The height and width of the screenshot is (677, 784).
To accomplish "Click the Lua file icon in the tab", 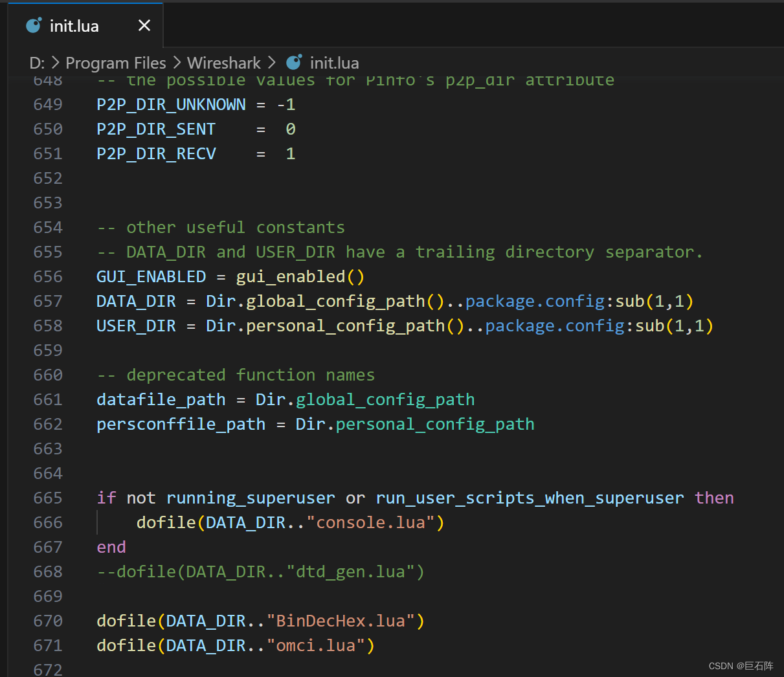I will tap(33, 25).
